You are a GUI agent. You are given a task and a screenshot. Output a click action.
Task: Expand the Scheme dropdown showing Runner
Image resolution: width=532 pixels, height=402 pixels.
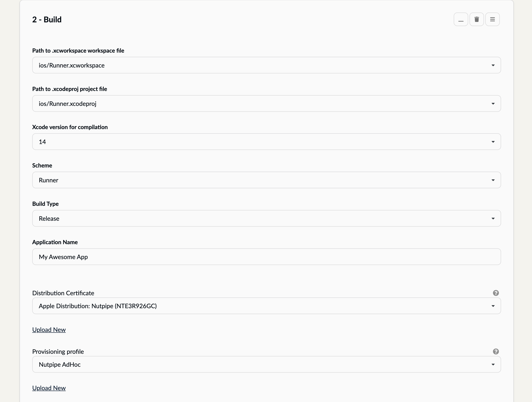click(266, 180)
